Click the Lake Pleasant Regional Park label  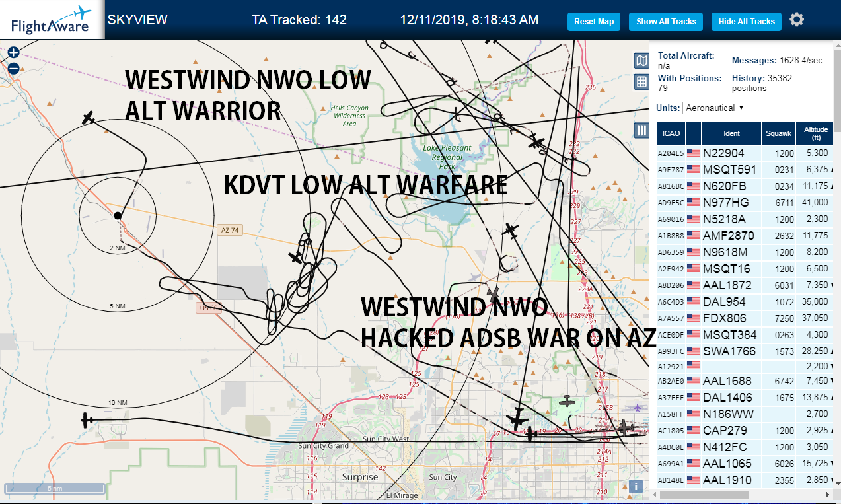(x=447, y=157)
